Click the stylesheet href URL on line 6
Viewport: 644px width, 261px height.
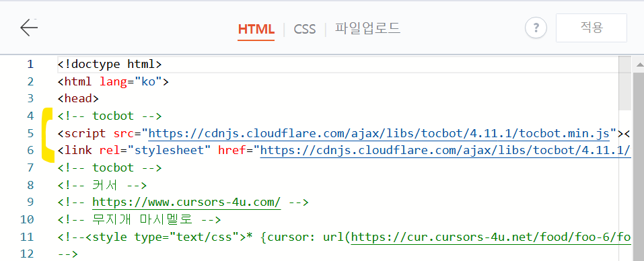445,151
